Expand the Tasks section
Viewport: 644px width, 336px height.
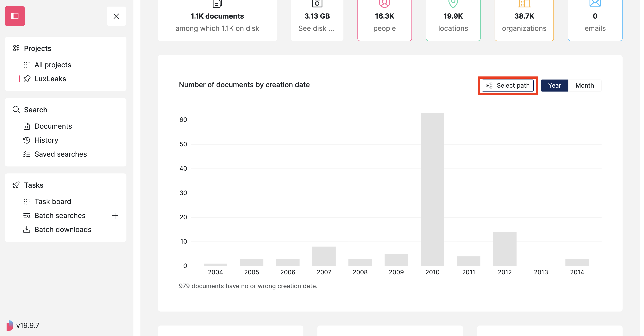(x=34, y=185)
